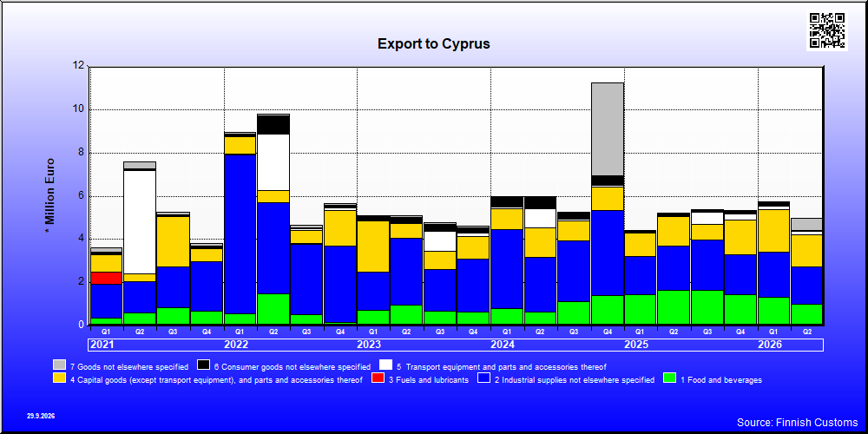Screen dimensions: 868x434
Task: Click the y-axis value 2
Action: [82, 282]
